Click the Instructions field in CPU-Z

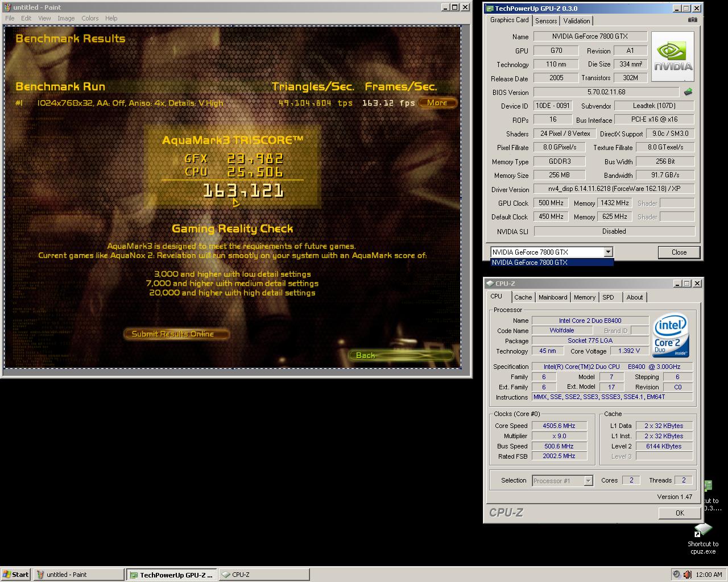[612, 397]
